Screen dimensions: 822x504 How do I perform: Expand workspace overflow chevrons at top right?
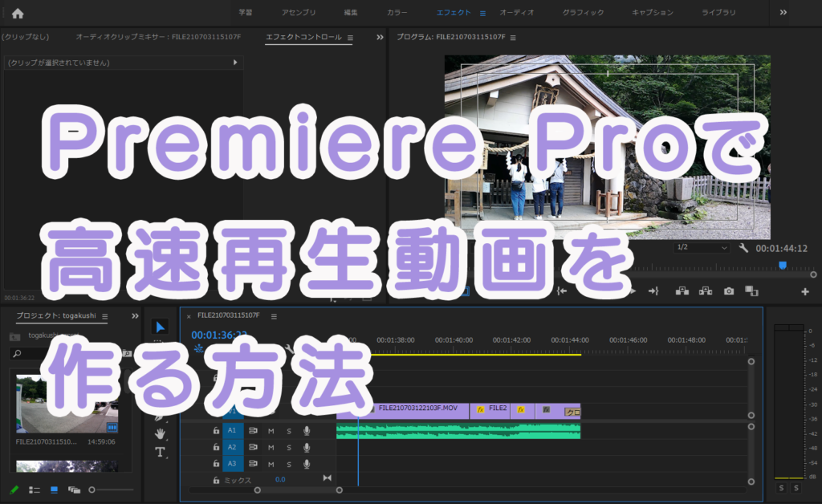pos(783,12)
